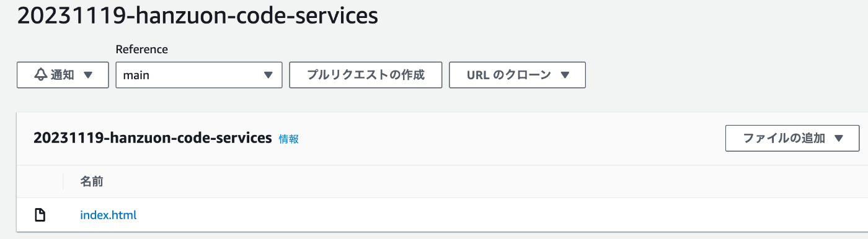Click the 名前 column header
The width and height of the screenshot is (868, 239).
92,182
